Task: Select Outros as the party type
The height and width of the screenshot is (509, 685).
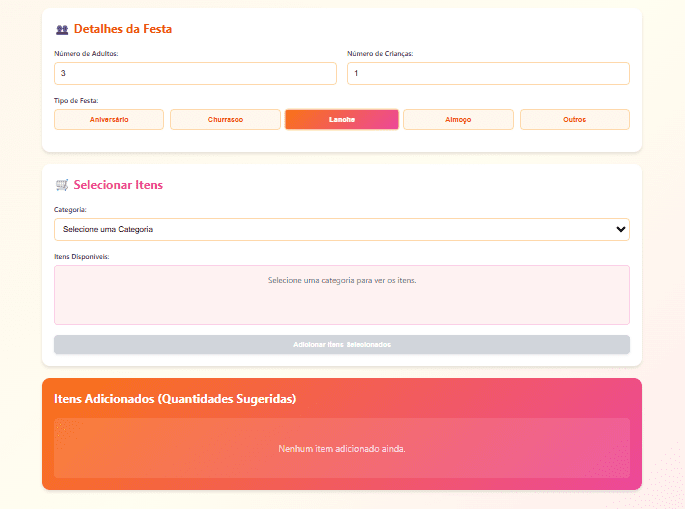Action: (x=574, y=120)
